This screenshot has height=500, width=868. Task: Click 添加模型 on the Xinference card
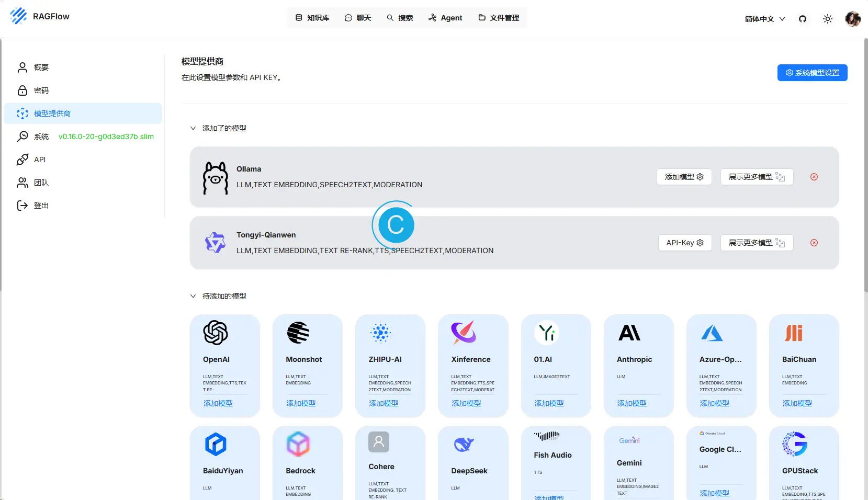coord(466,403)
